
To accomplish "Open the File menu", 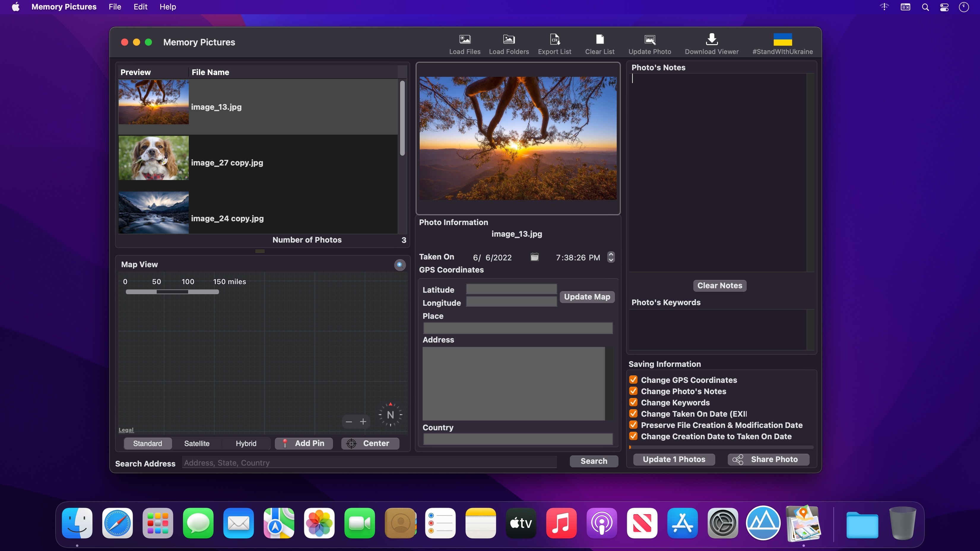I will [115, 7].
